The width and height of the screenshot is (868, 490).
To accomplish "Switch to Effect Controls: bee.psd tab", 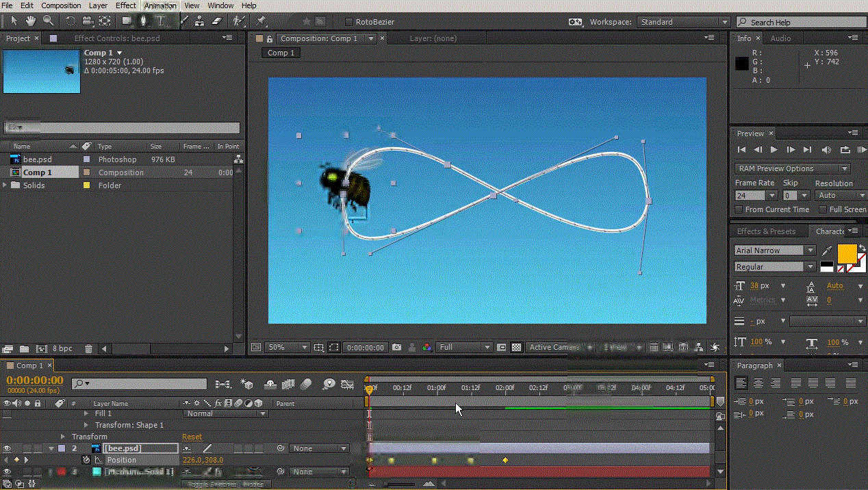I will click(x=117, y=38).
